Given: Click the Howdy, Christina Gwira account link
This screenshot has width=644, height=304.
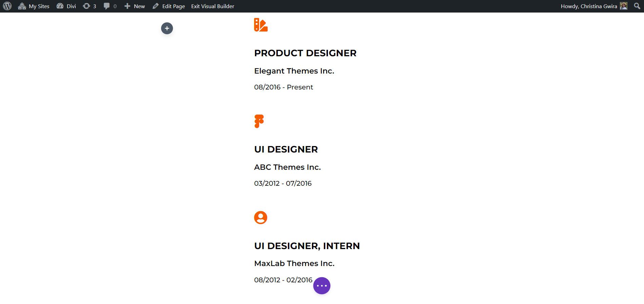Looking at the screenshot, I should tap(590, 6).
